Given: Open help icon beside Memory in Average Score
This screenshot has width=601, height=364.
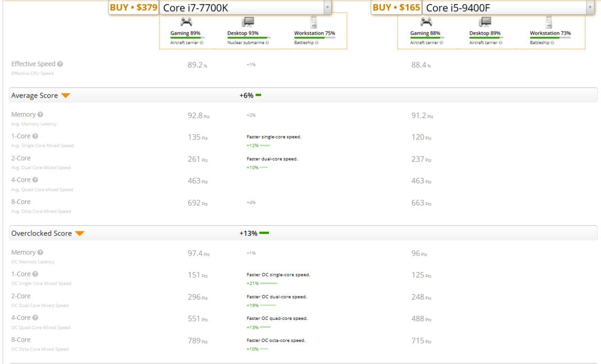Looking at the screenshot, I should pyautogui.click(x=40, y=114).
